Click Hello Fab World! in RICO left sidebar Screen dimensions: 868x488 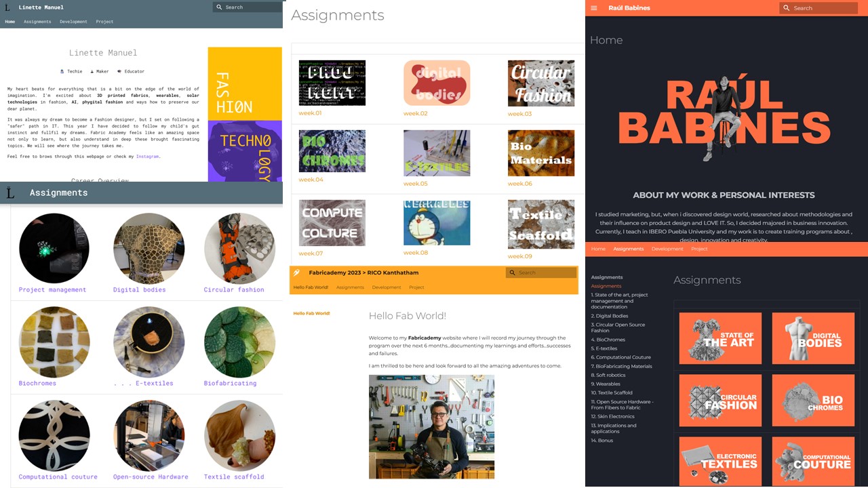(311, 313)
